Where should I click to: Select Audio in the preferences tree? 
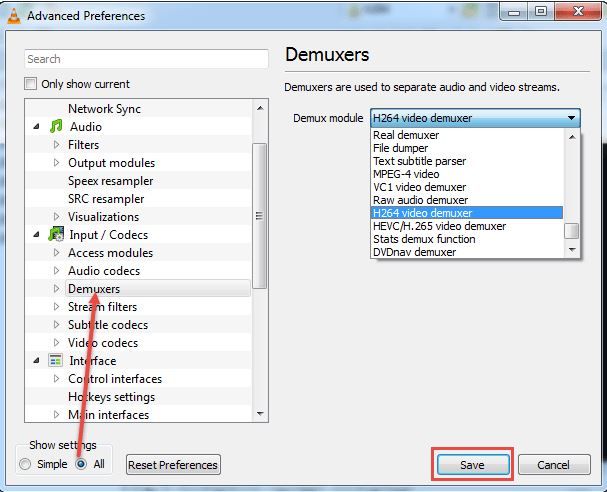coord(86,126)
